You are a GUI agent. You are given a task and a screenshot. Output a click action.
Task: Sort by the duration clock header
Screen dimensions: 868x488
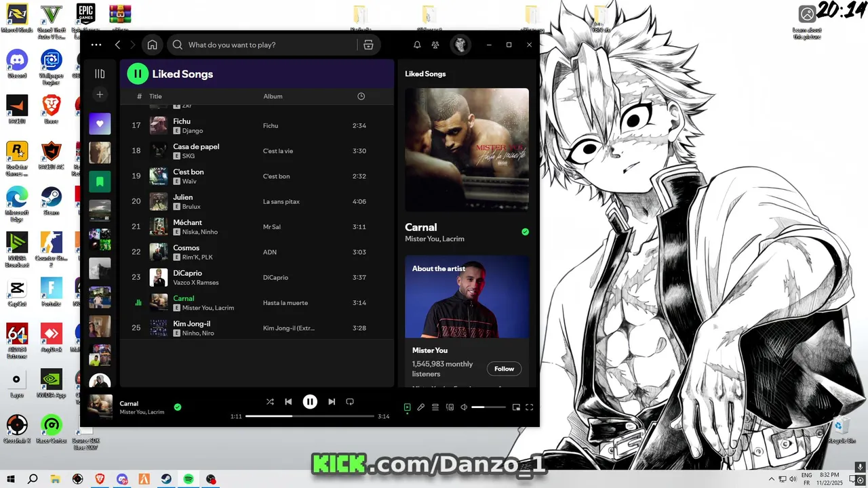click(x=361, y=96)
